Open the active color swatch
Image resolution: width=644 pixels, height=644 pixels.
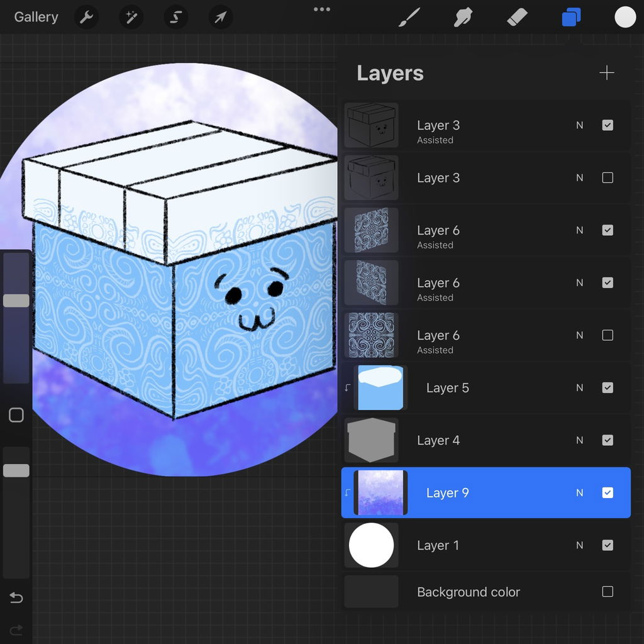pos(625,18)
